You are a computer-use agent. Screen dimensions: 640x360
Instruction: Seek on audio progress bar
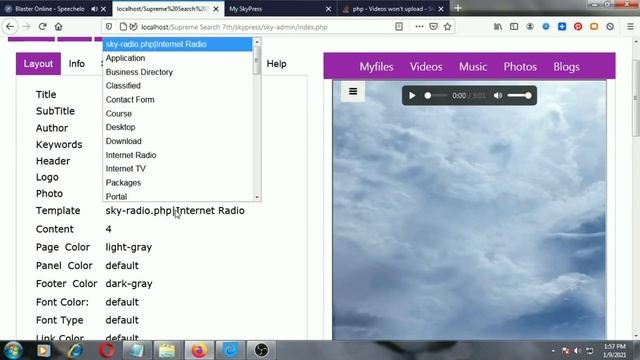pos(436,96)
